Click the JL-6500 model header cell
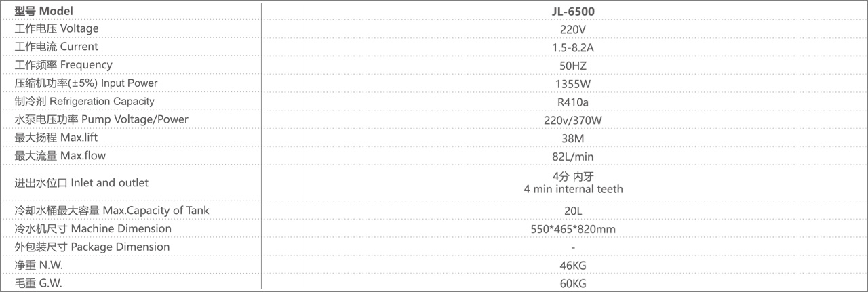The image size is (868, 292). coord(573,11)
